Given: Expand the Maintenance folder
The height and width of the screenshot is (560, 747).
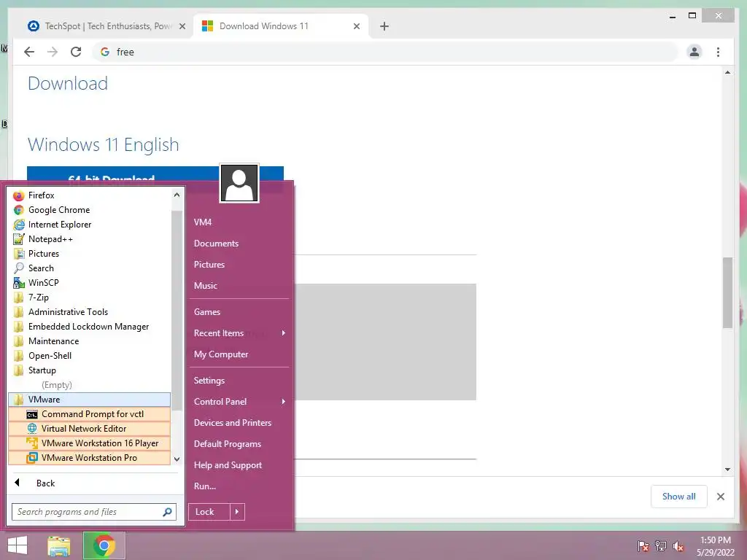Looking at the screenshot, I should [x=90, y=341].
